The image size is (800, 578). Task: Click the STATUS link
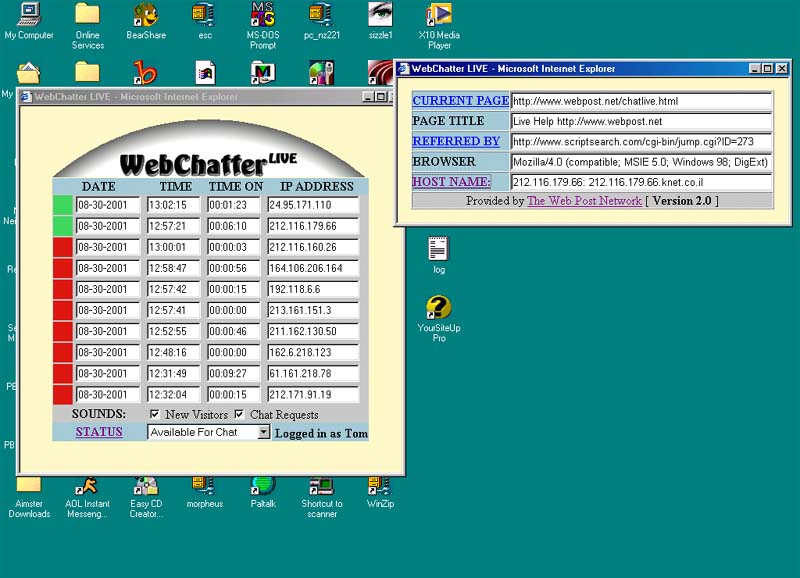click(x=99, y=432)
